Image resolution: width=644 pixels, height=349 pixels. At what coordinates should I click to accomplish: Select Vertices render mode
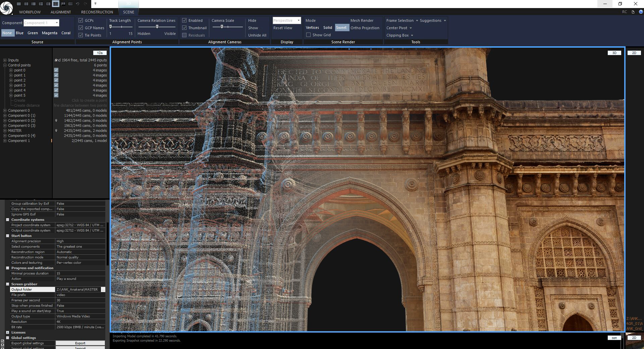(312, 28)
